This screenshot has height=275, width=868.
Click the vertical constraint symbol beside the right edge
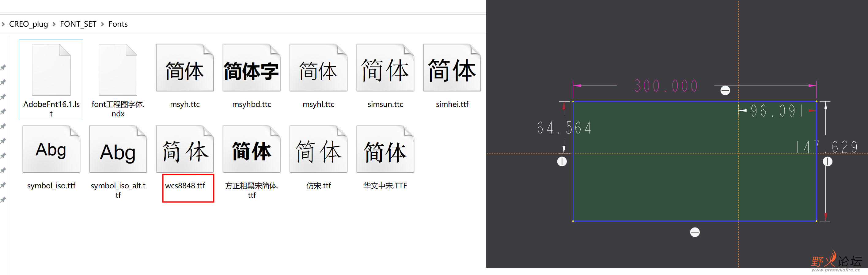(828, 162)
